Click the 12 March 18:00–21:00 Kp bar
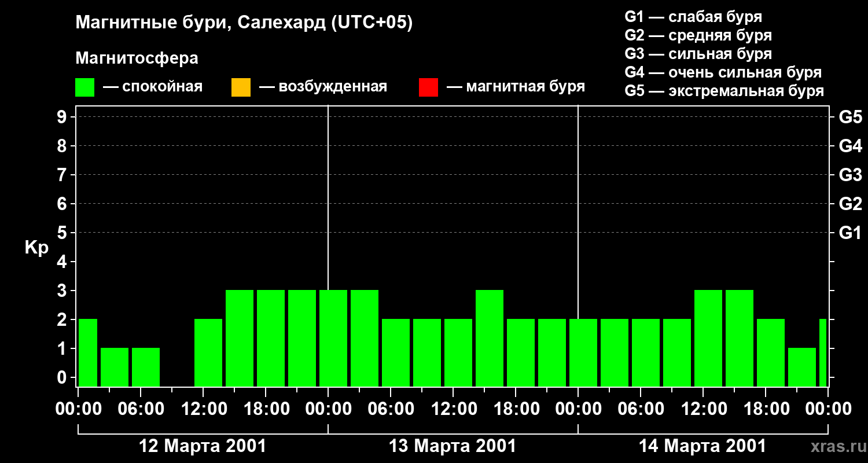Viewport: 868px width, 463px height. 271,338
